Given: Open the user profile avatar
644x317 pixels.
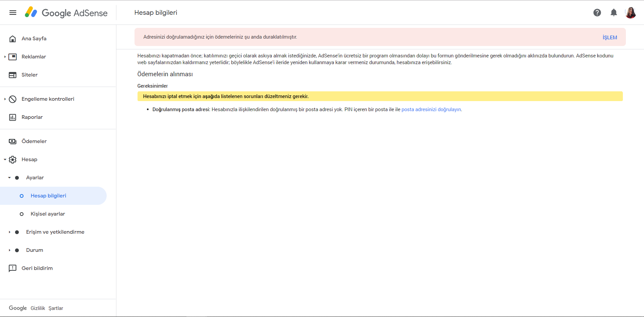Looking at the screenshot, I should 631,13.
